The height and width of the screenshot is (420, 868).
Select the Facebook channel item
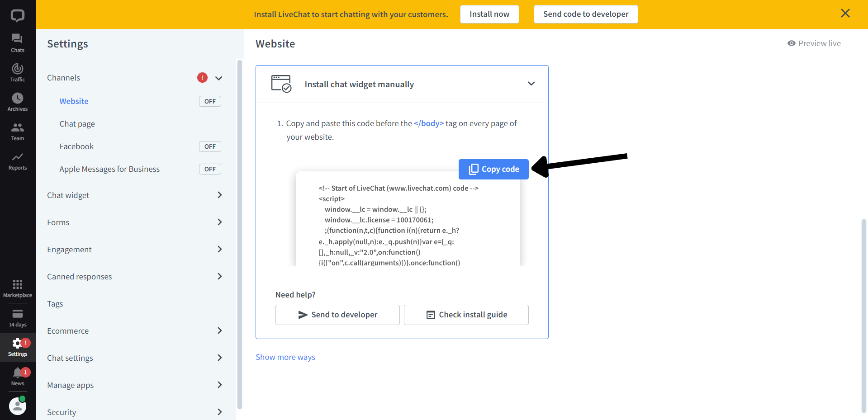click(x=76, y=146)
